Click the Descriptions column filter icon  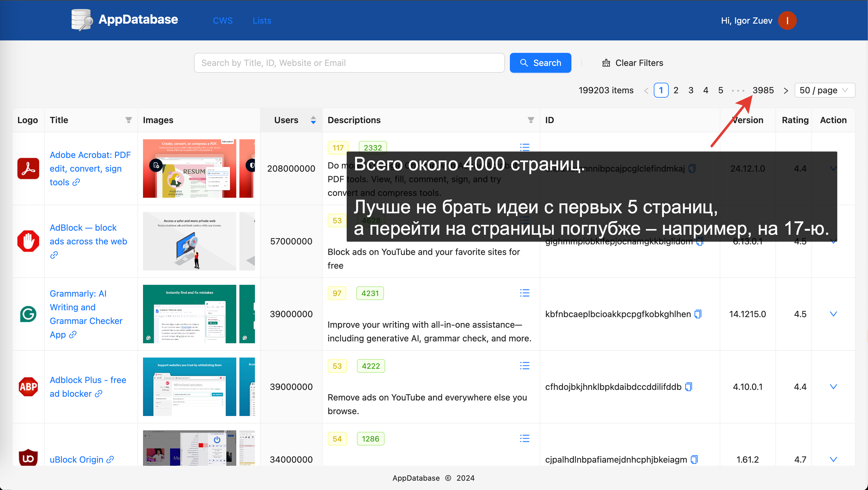[531, 120]
